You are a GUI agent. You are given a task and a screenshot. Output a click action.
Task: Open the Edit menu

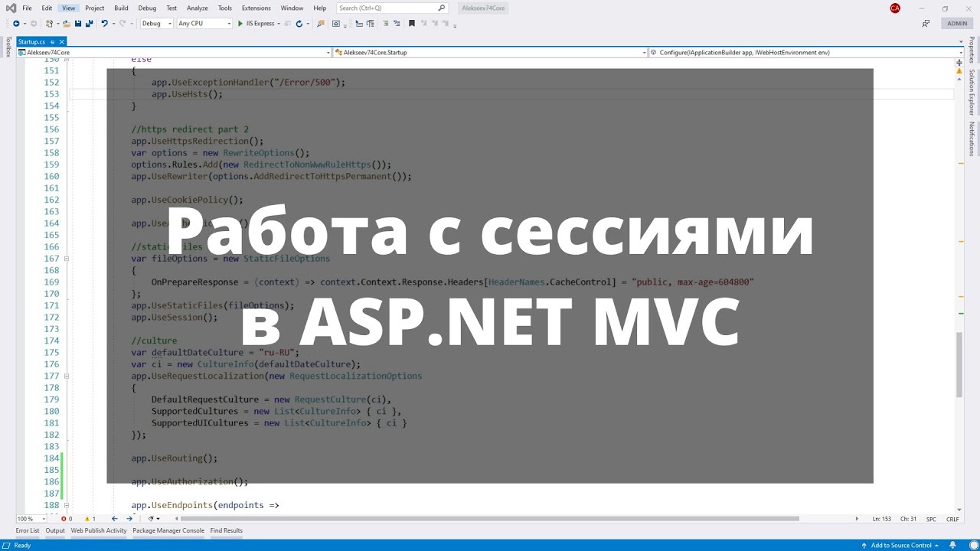pos(47,8)
